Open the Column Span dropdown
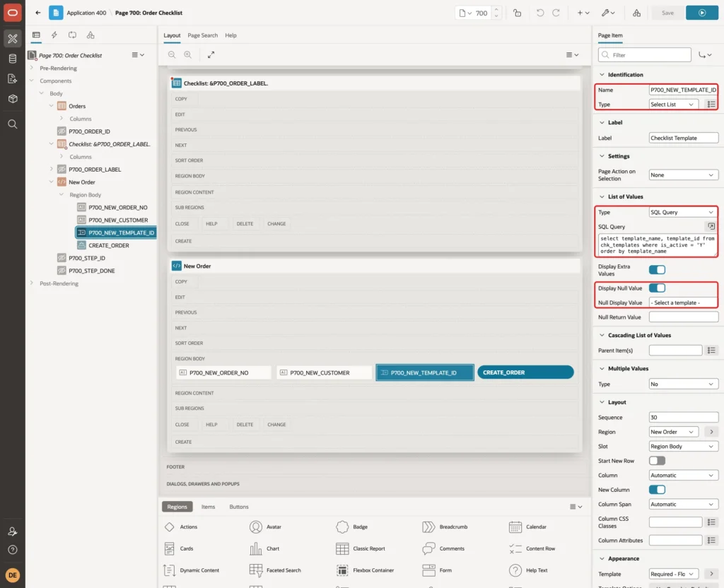Image resolution: width=724 pixels, height=588 pixels. 684,504
